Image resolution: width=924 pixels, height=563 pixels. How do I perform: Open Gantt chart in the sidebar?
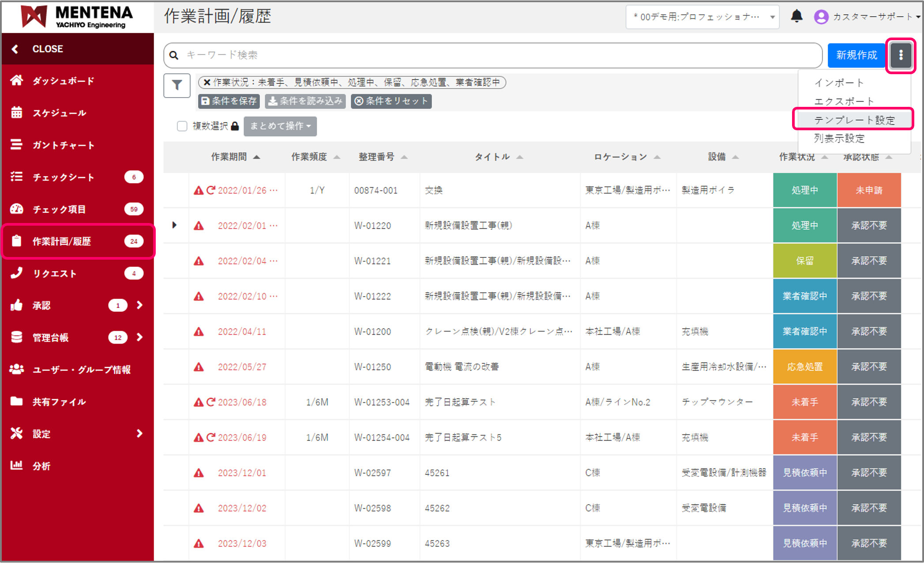pyautogui.click(x=63, y=145)
